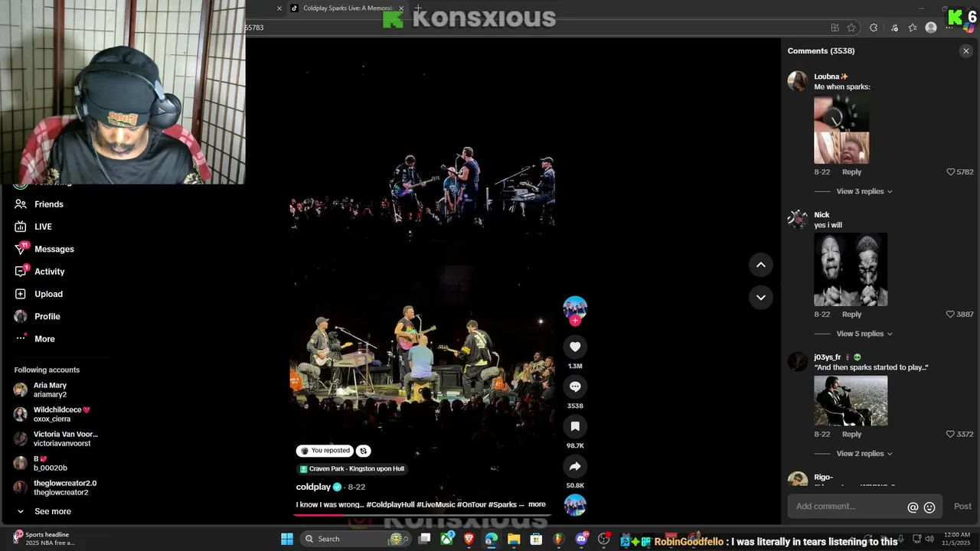This screenshot has width=980, height=551.
Task: Follow coldplay via avatar plus badge
Action: coord(575,320)
